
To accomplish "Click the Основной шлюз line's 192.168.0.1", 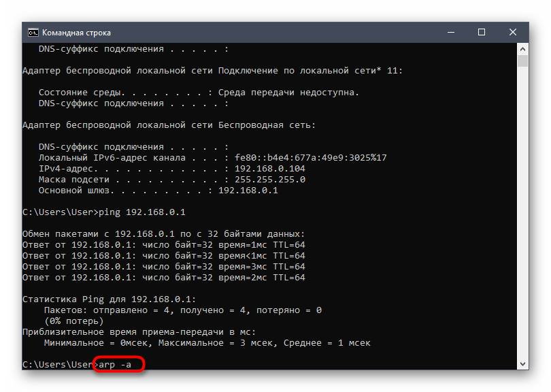I will pyautogui.click(x=248, y=190).
